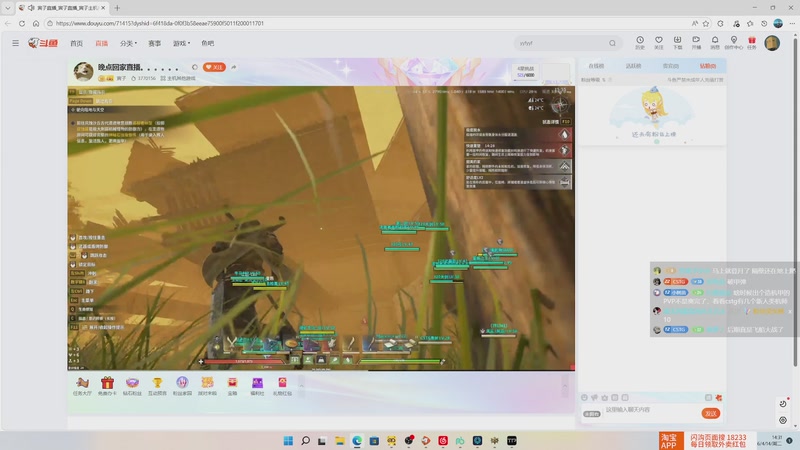Click the badge label left of chat input
This screenshot has width=800, height=450.
coord(591,414)
